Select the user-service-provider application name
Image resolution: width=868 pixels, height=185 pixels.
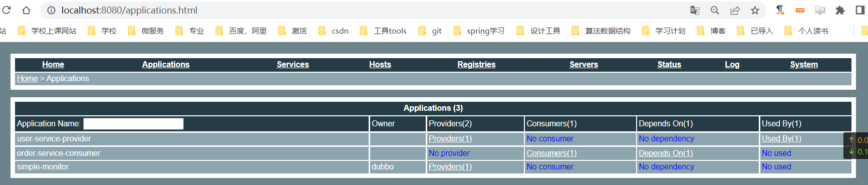pos(54,138)
